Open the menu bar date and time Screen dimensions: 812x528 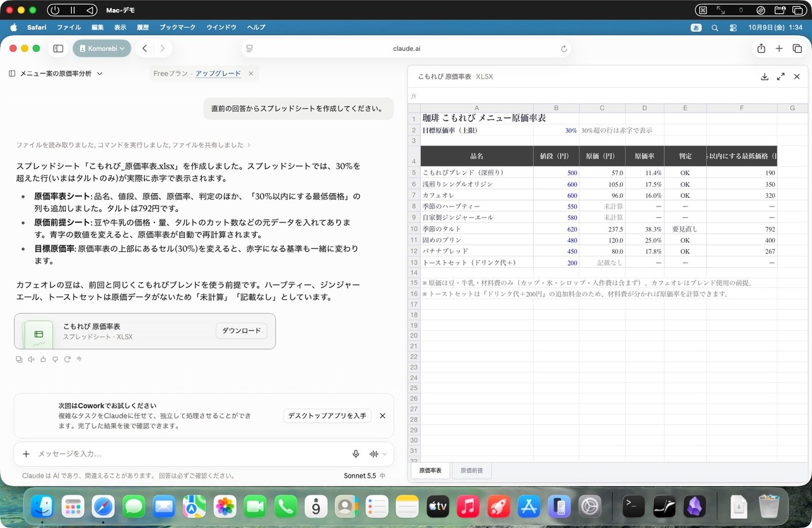tap(775, 28)
